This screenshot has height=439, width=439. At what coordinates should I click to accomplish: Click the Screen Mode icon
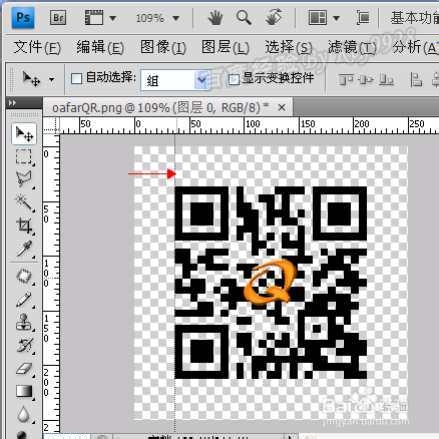363,17
